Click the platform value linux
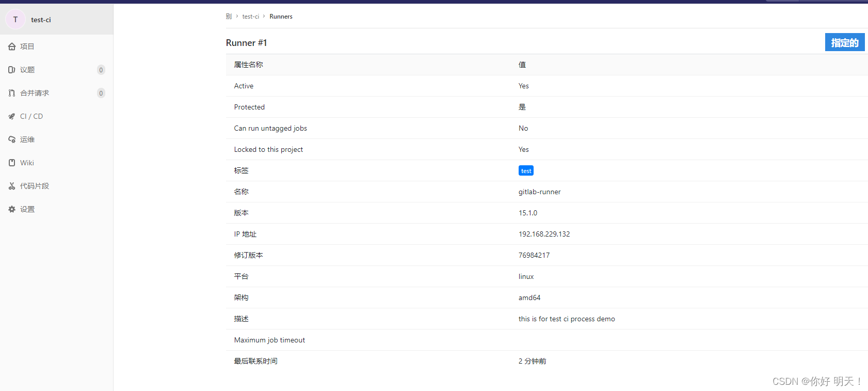 pos(526,276)
